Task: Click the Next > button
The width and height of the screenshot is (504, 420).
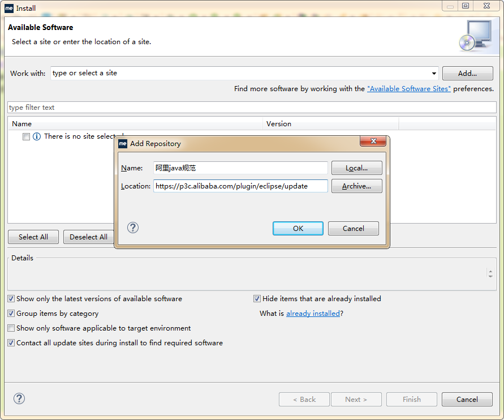Action: pyautogui.click(x=356, y=400)
